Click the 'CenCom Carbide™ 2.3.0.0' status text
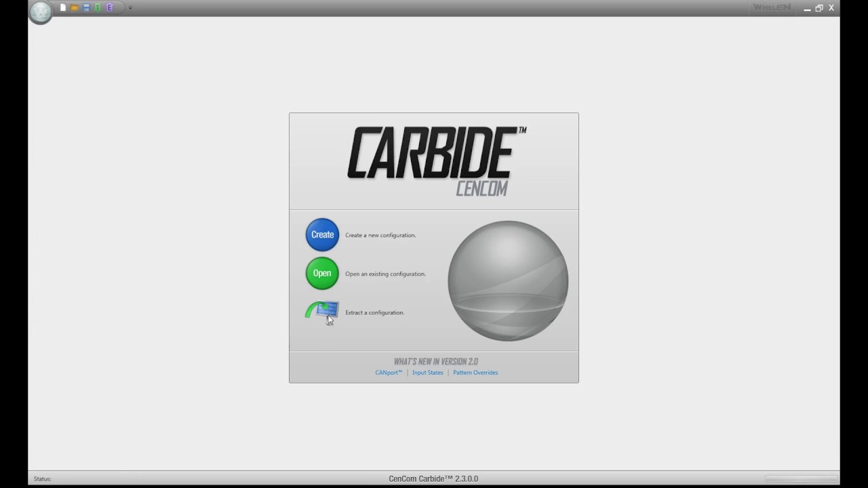The image size is (868, 488). [433, 479]
